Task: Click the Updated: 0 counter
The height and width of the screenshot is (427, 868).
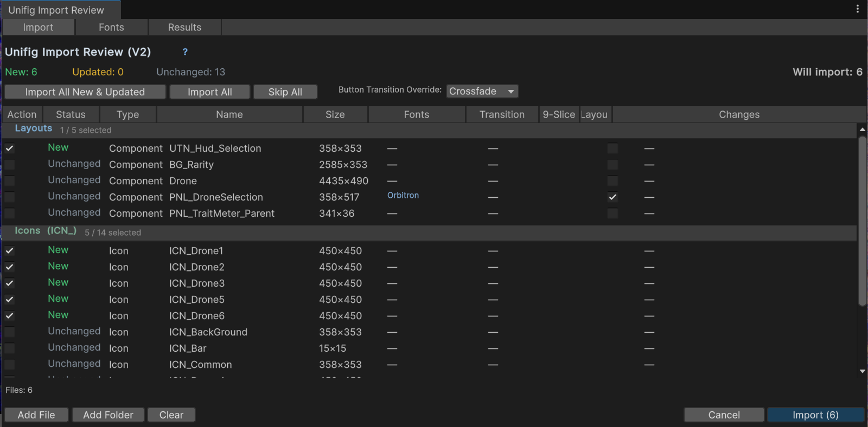Action: click(x=98, y=72)
